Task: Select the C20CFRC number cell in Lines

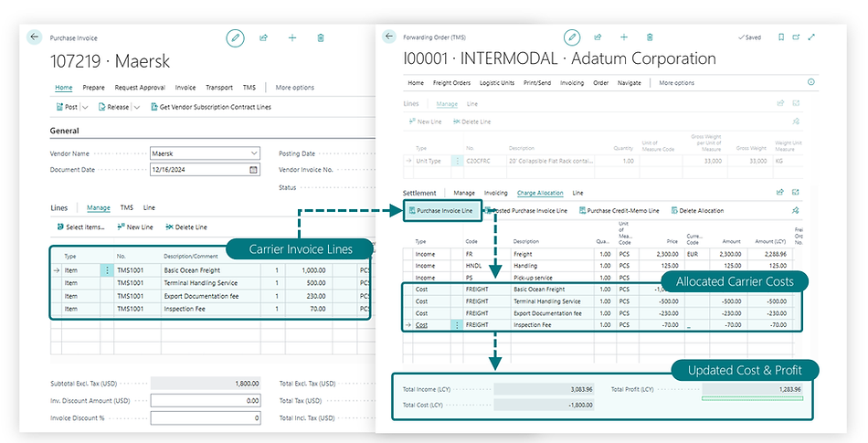Action: point(484,161)
